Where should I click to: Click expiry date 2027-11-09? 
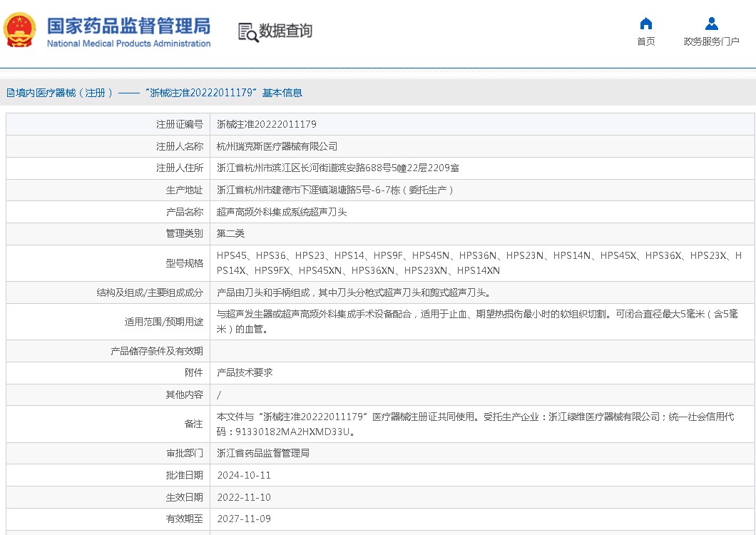244,519
